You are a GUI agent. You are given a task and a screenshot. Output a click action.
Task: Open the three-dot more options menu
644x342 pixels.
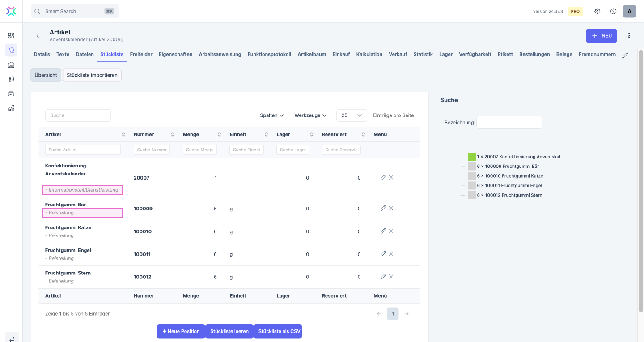click(x=629, y=36)
